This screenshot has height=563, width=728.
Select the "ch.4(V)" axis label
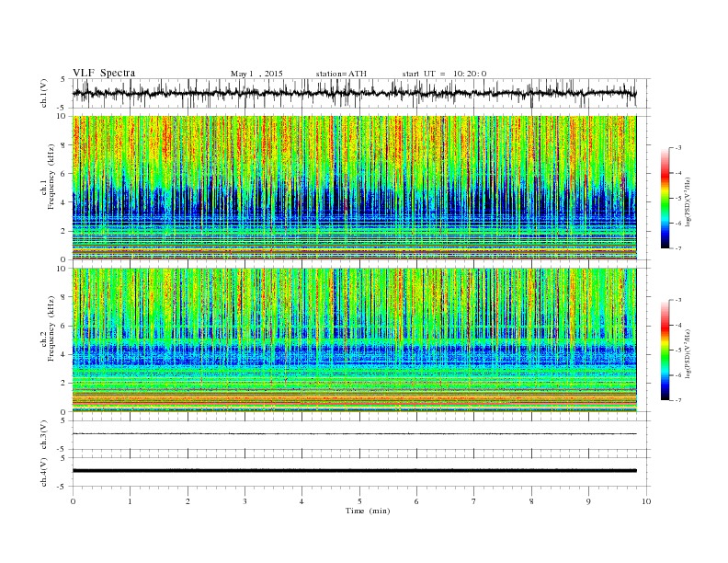(44, 473)
